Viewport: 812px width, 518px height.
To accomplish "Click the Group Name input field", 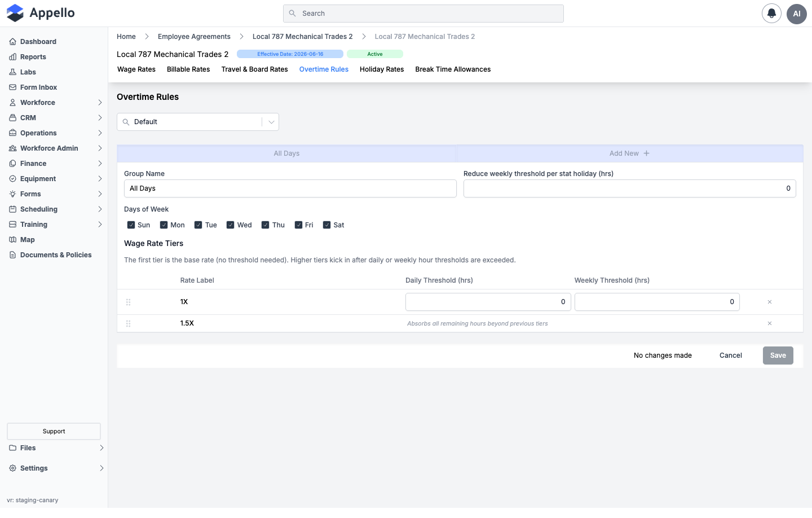I will (290, 188).
